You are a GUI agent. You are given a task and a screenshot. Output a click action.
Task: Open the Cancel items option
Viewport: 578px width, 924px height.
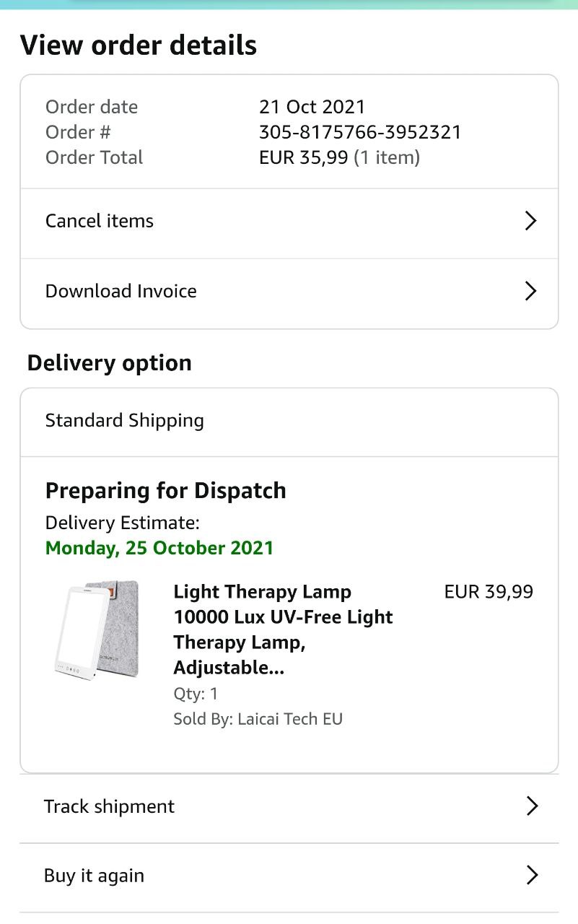pos(100,221)
